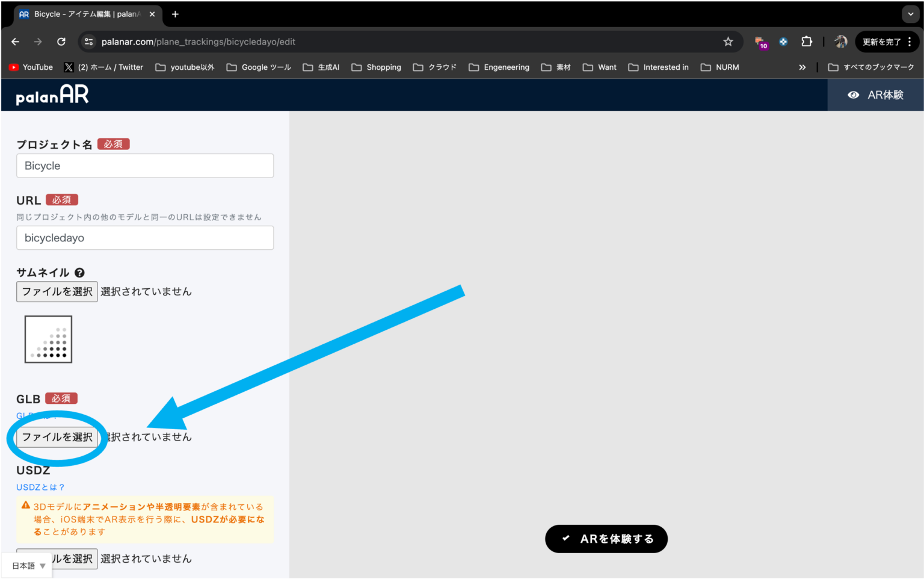Screen dimensions: 924x579
Task: Open the Google ツール bookmark folder
Action: click(x=259, y=67)
